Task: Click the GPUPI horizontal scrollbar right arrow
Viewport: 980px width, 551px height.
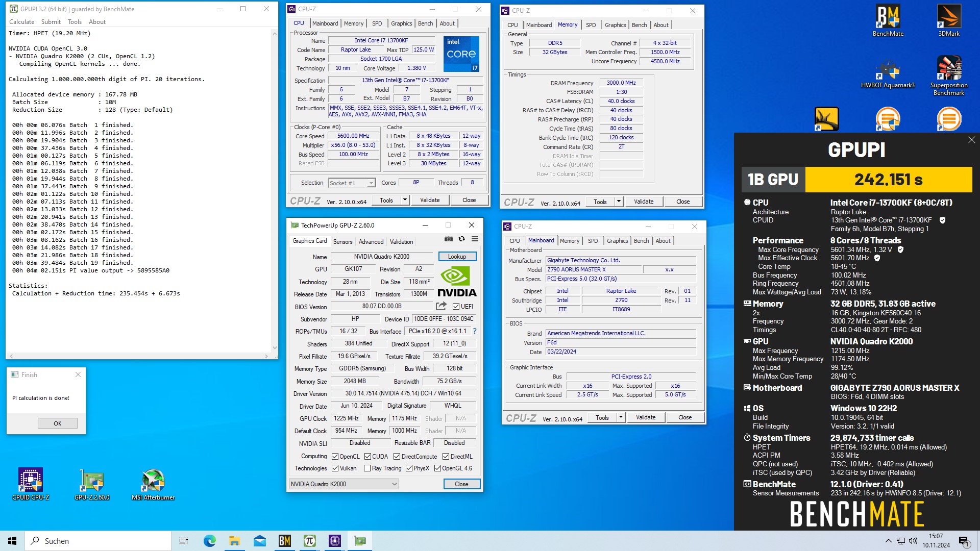Action: click(x=266, y=356)
